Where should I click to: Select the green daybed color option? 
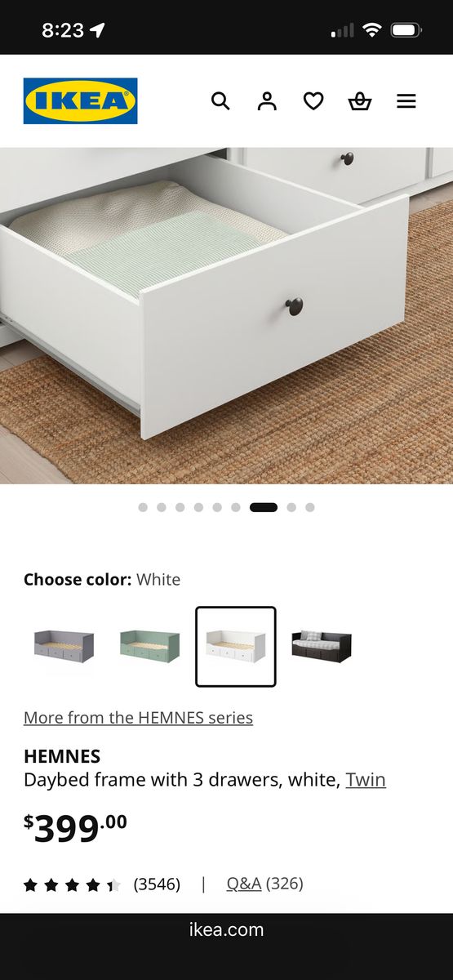coord(149,647)
